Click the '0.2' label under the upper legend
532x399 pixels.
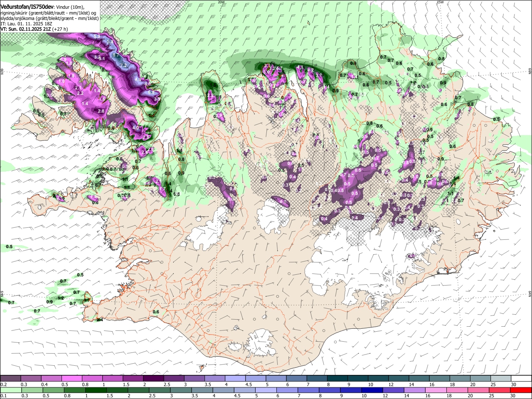[x=3, y=384]
